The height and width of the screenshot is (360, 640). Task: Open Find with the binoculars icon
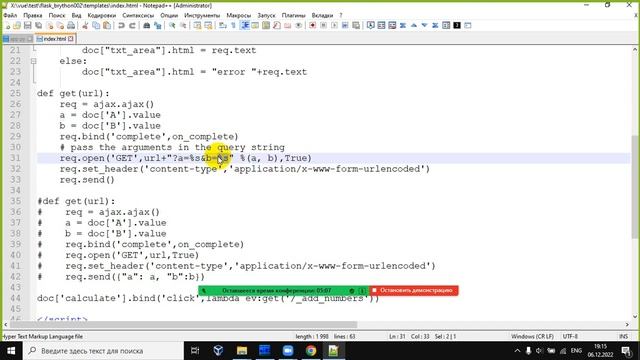[x=146, y=25]
